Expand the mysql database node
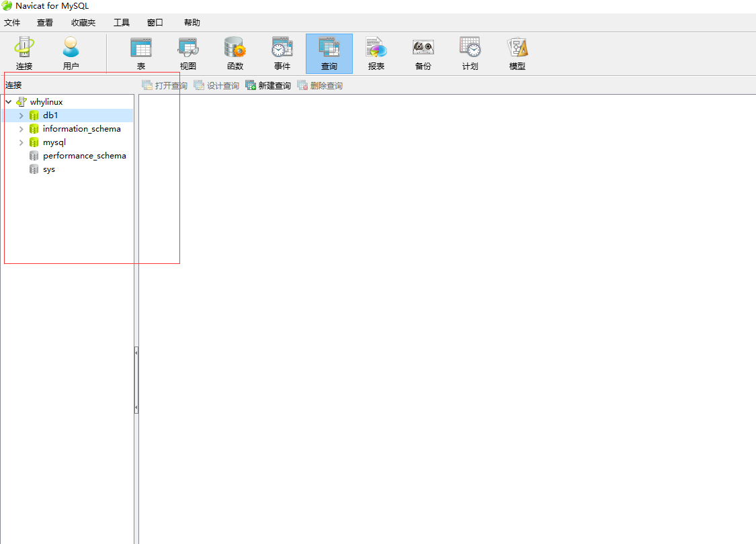The height and width of the screenshot is (544, 756). (22, 142)
